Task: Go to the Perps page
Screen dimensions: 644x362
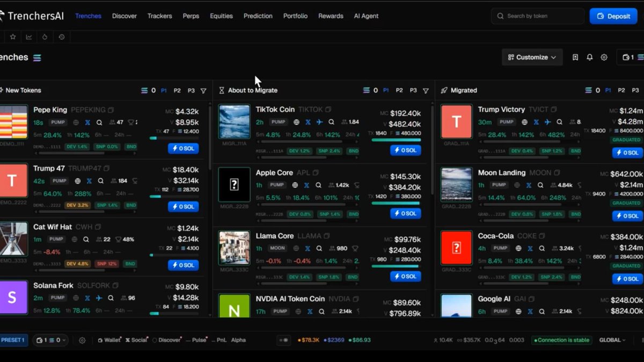Action: coord(191,16)
